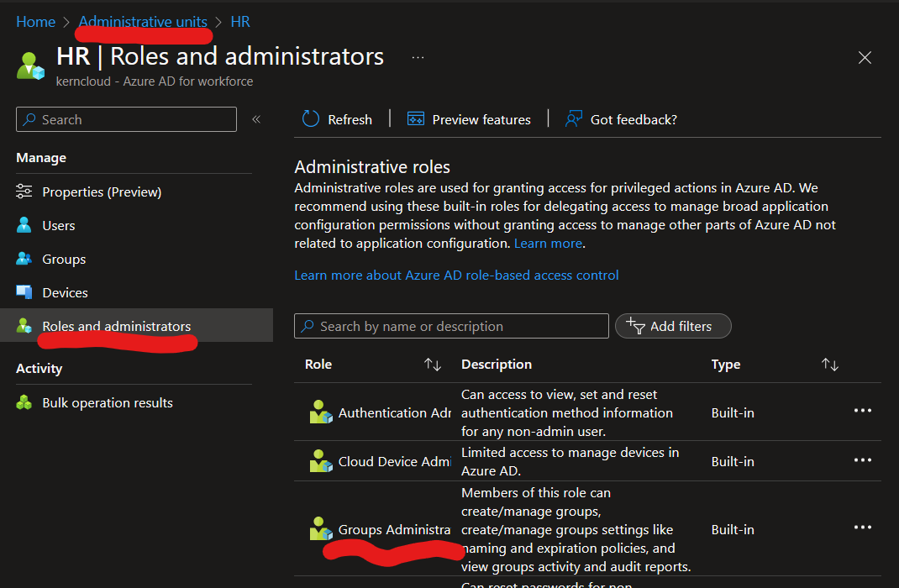Click the left sidebar Search field
This screenshot has width=899, height=588.
[126, 119]
